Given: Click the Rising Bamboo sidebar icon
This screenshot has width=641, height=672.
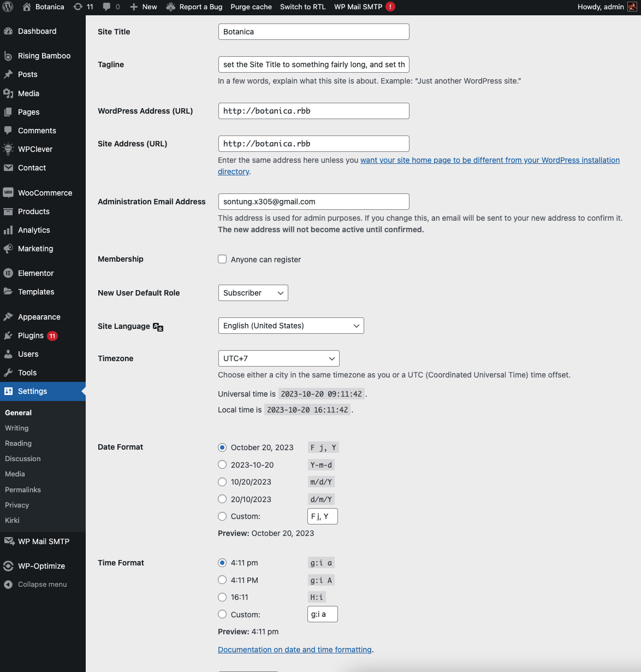Looking at the screenshot, I should (8, 56).
